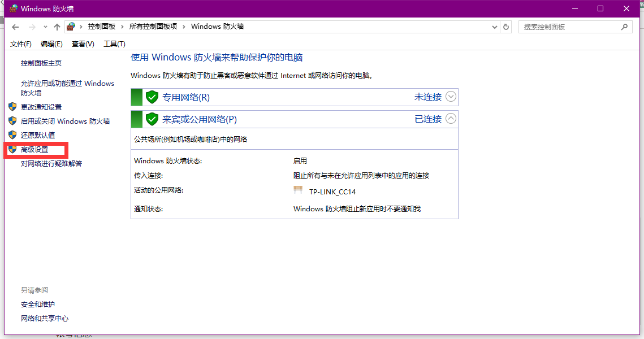Click shield icon beside 更改通知设置
644x339 pixels.
coord(12,107)
